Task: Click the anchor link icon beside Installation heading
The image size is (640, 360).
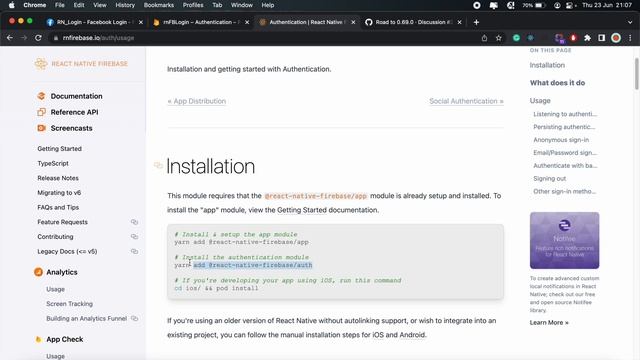Action: click(x=158, y=165)
